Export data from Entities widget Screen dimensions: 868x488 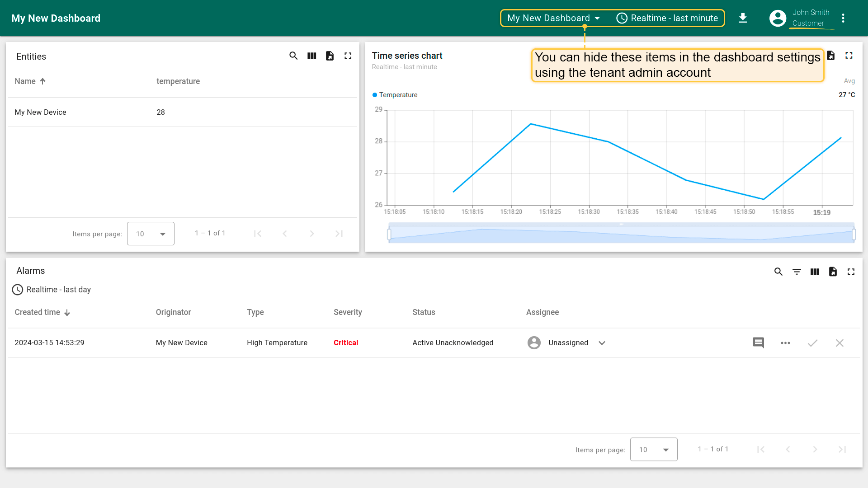click(330, 56)
